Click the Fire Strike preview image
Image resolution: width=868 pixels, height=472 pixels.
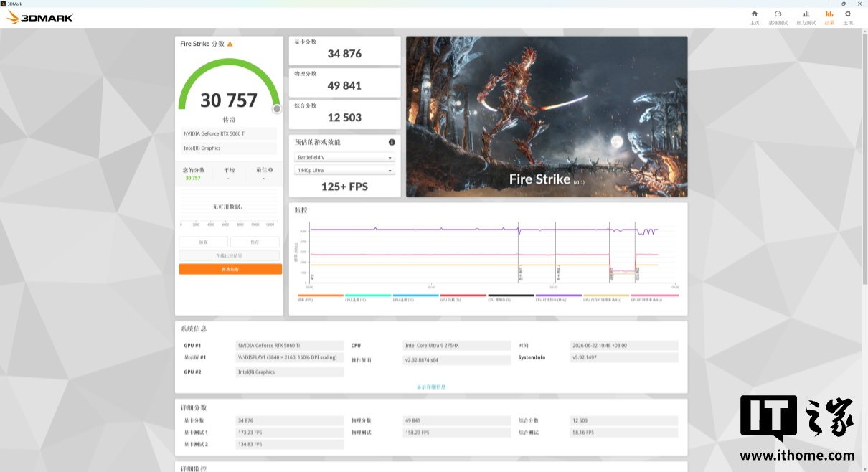pyautogui.click(x=547, y=117)
